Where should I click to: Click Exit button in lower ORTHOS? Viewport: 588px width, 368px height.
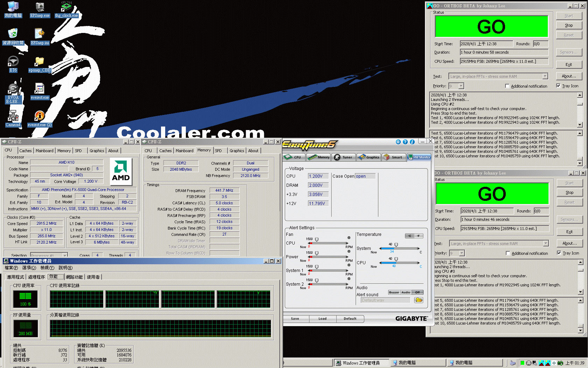click(x=569, y=232)
